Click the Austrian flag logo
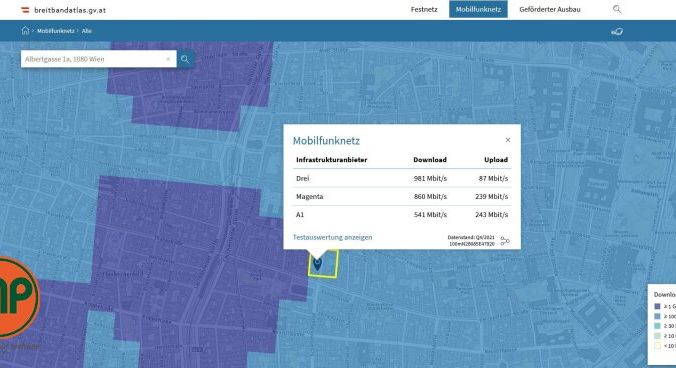676x368 pixels. (x=25, y=9)
